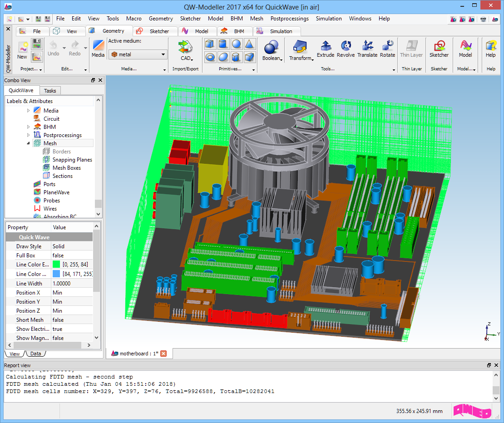Select Probes item in tree

tap(52, 201)
